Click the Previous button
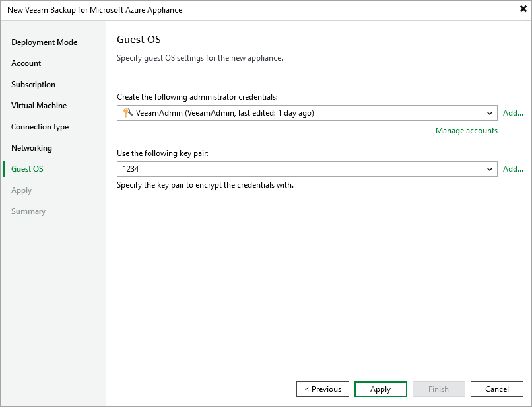 [323, 389]
